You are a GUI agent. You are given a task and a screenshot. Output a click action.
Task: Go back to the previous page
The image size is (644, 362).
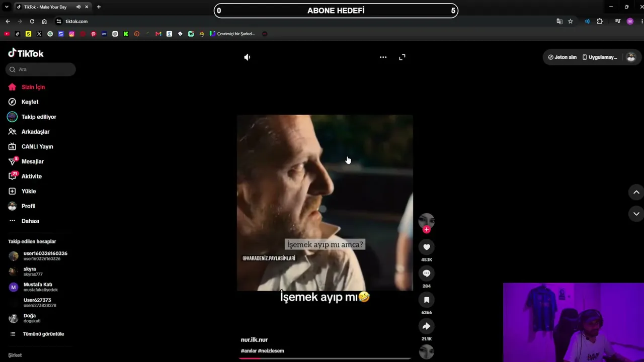pos(8,21)
